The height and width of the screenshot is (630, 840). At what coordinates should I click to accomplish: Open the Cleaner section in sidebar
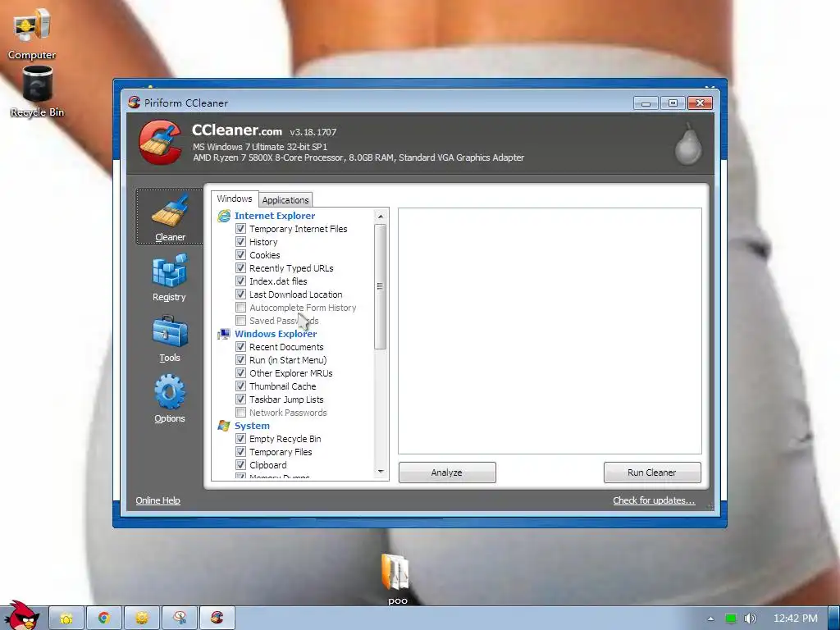click(170, 217)
